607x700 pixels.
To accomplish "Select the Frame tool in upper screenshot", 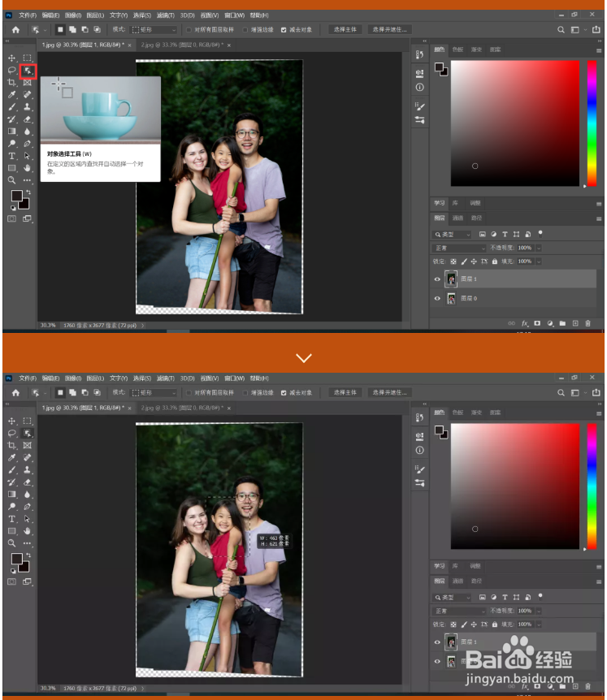I will click(28, 83).
